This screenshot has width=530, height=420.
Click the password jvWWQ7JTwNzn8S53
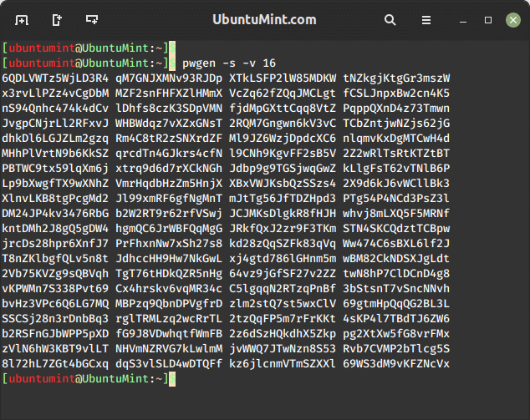[283, 349]
